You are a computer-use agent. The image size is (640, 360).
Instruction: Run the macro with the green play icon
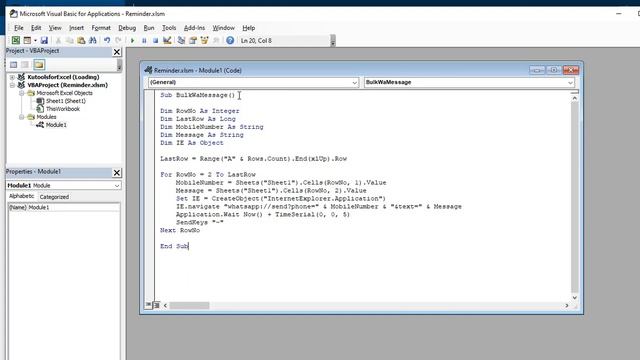(x=132, y=40)
